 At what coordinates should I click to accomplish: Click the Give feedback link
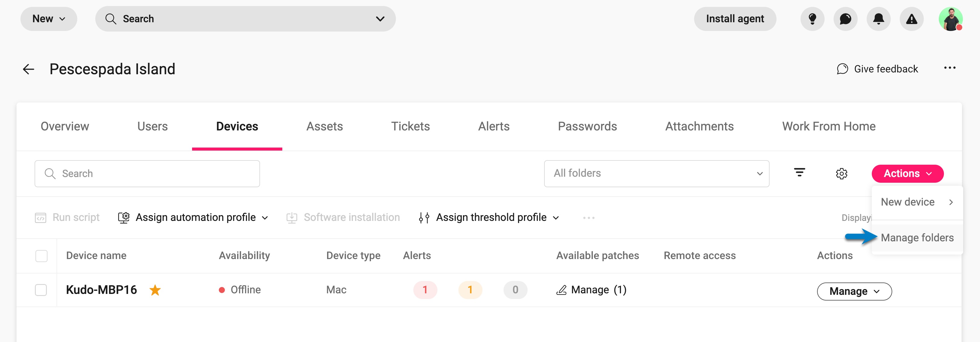click(x=877, y=69)
